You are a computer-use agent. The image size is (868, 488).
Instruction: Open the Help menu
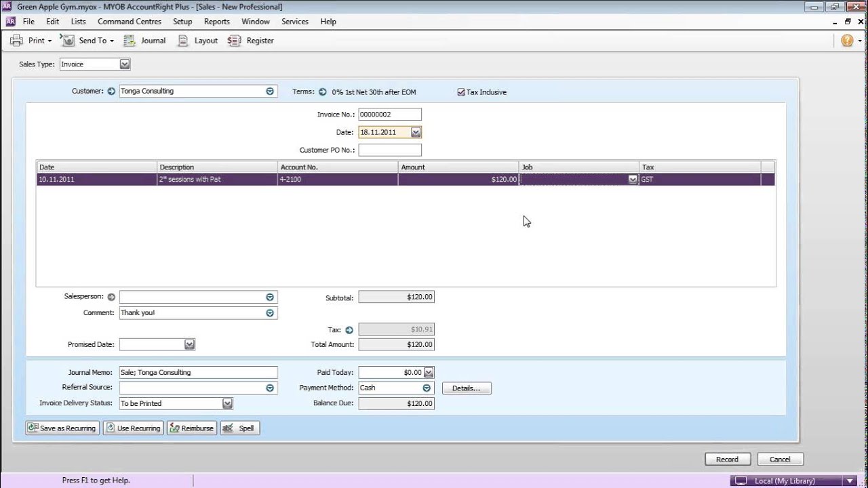pos(328,22)
